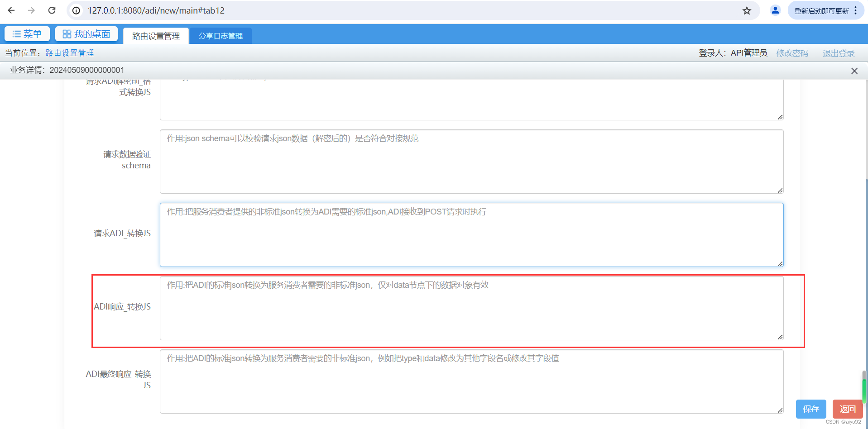868x429 pixels.
Task: Grab resize handle of 请求ADI_转换JS textarea
Action: pos(780,264)
